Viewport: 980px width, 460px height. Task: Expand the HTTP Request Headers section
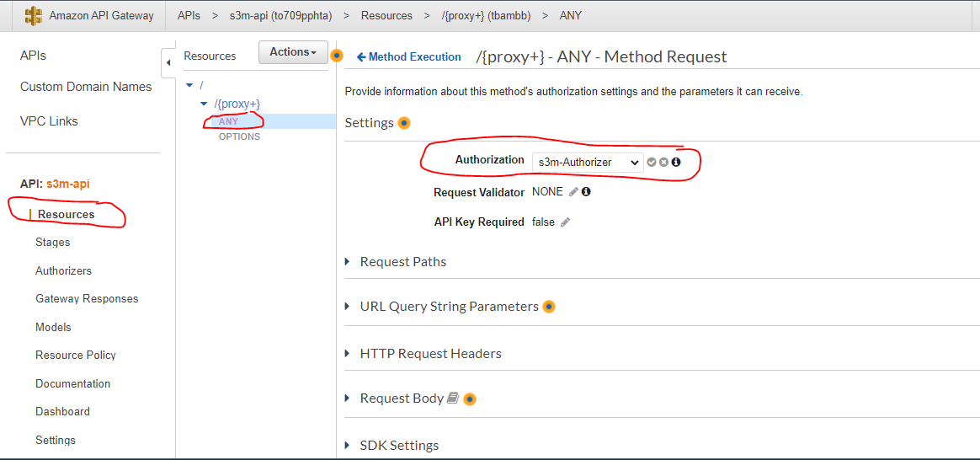(423, 354)
